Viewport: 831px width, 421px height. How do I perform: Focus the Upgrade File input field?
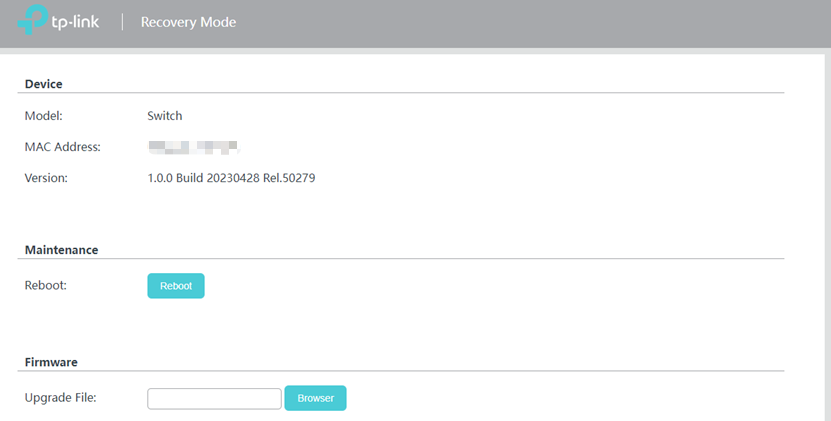pos(214,399)
